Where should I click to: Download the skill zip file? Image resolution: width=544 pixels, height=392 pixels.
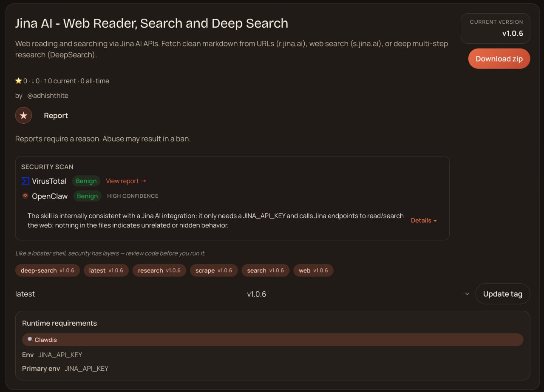click(x=499, y=59)
